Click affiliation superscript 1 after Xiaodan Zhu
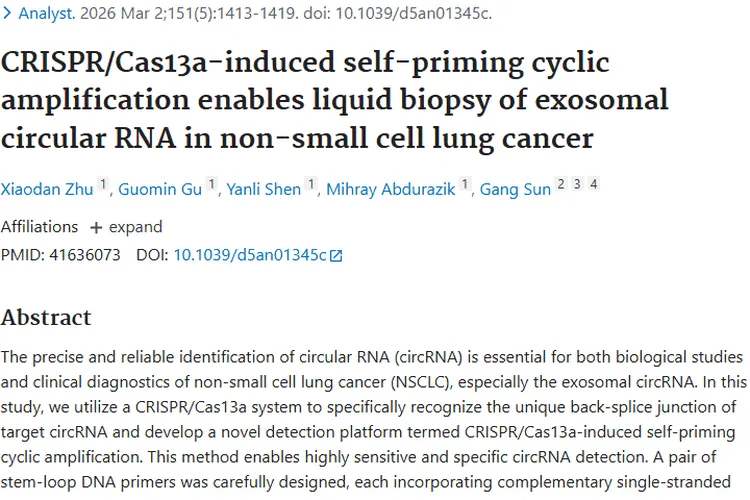This screenshot has width=750, height=500. tap(103, 185)
